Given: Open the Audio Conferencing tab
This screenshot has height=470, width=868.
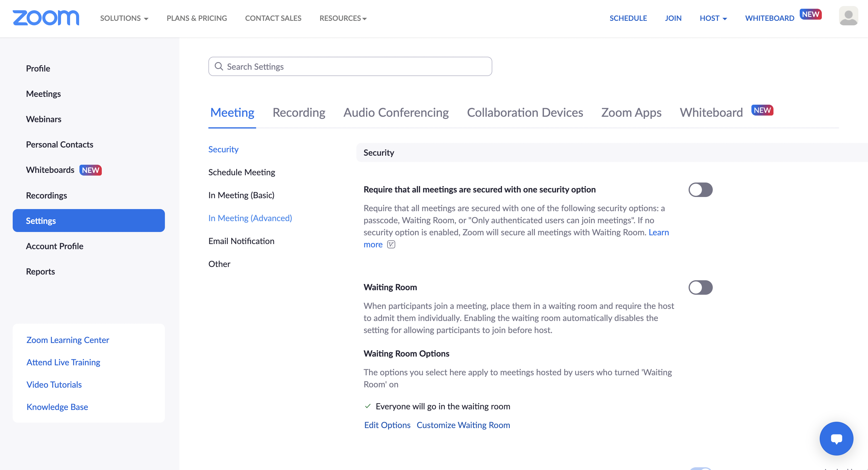Looking at the screenshot, I should [396, 113].
